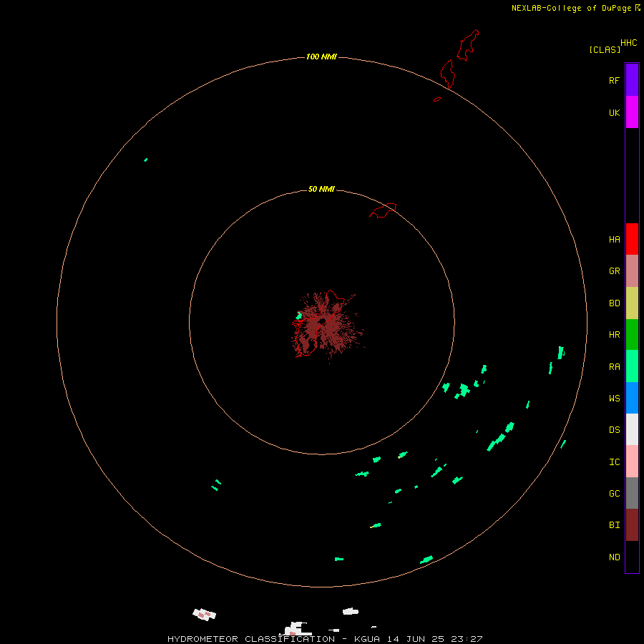Click the HA legend label
The width and height of the screenshot is (644, 644).
614,240
